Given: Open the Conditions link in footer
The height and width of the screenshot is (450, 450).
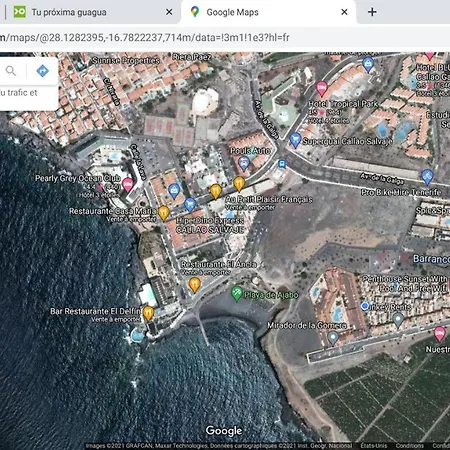Looking at the screenshot, I should (410, 446).
